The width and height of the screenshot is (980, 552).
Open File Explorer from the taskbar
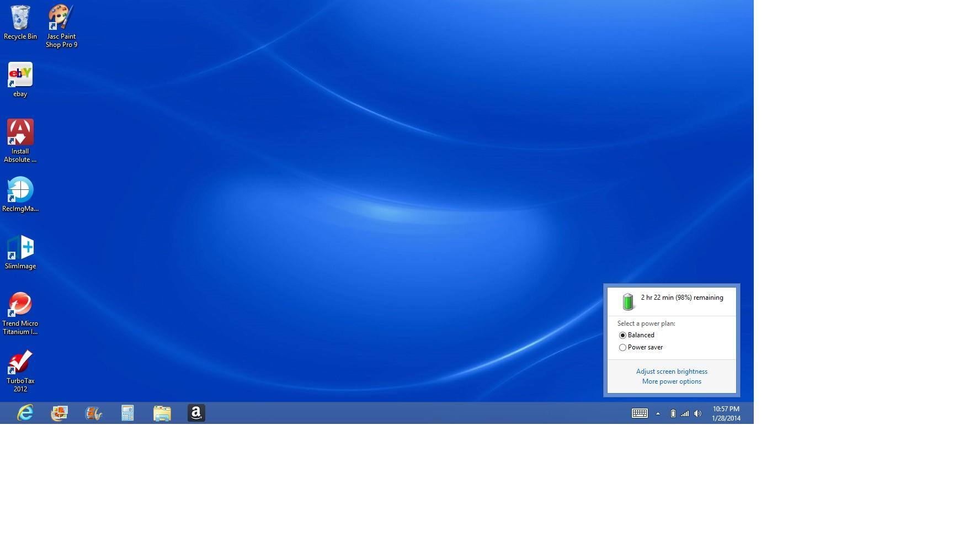162,413
